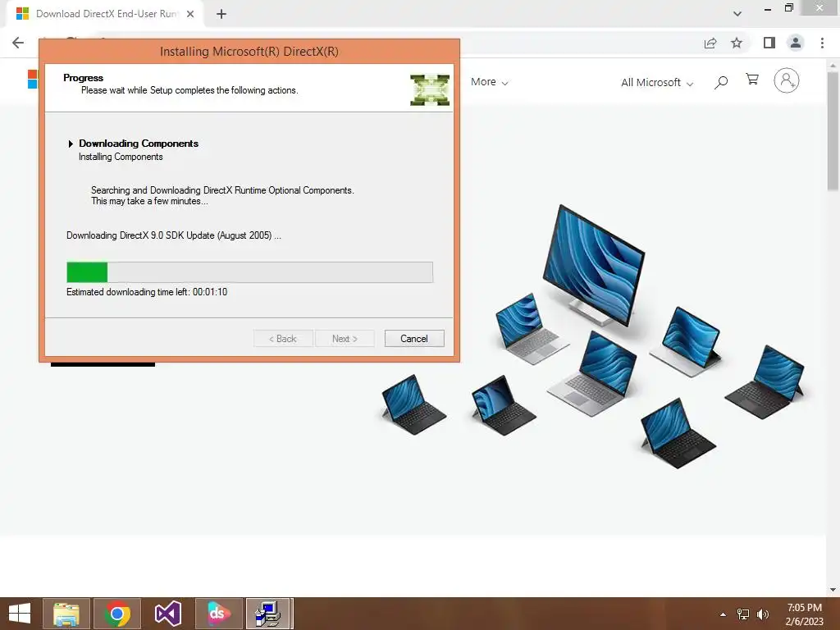Toggle the Chrome side panel
Viewport: 840px width, 630px height.
pyautogui.click(x=769, y=43)
